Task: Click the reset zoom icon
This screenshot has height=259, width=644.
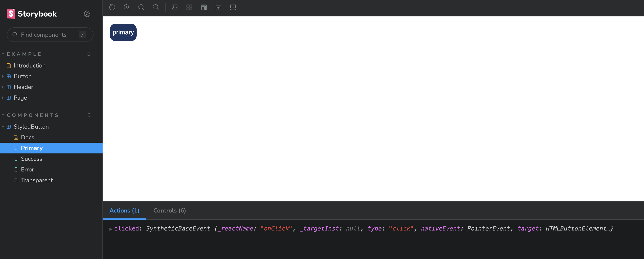Action: click(x=156, y=8)
